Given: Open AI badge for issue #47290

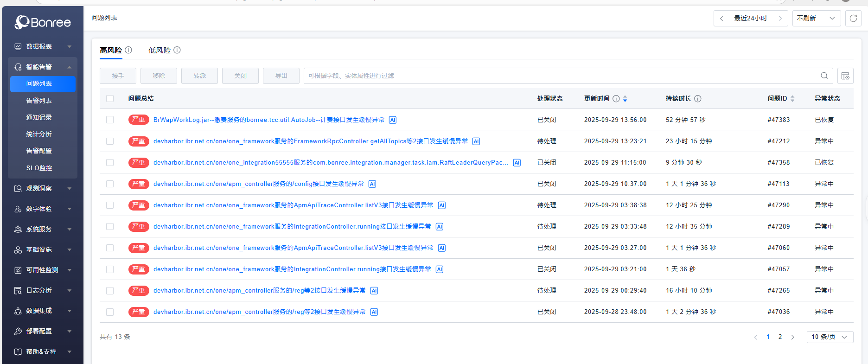Looking at the screenshot, I should click(442, 205).
